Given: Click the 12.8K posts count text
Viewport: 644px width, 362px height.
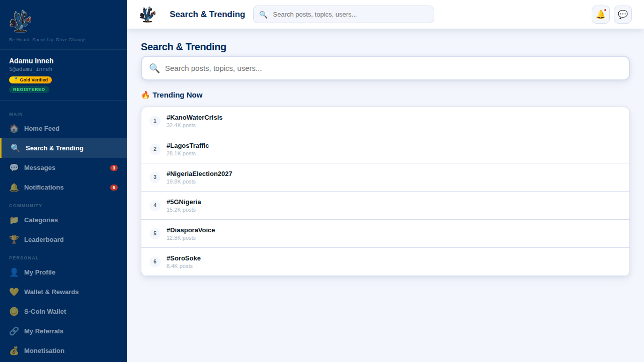Looking at the screenshot, I should 181,238.
